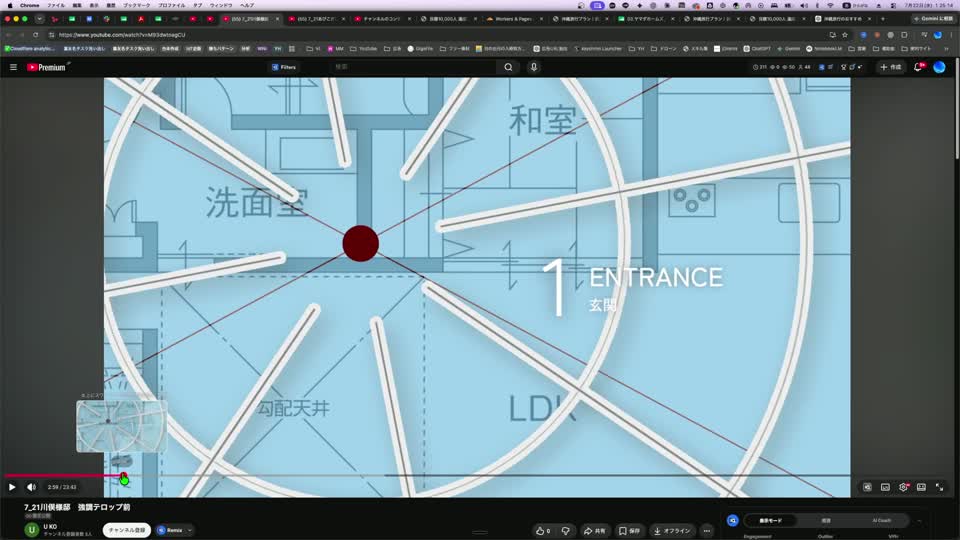This screenshot has width=960, height=540.
Task: Open the U KO channel avatar
Action: [x=32, y=530]
